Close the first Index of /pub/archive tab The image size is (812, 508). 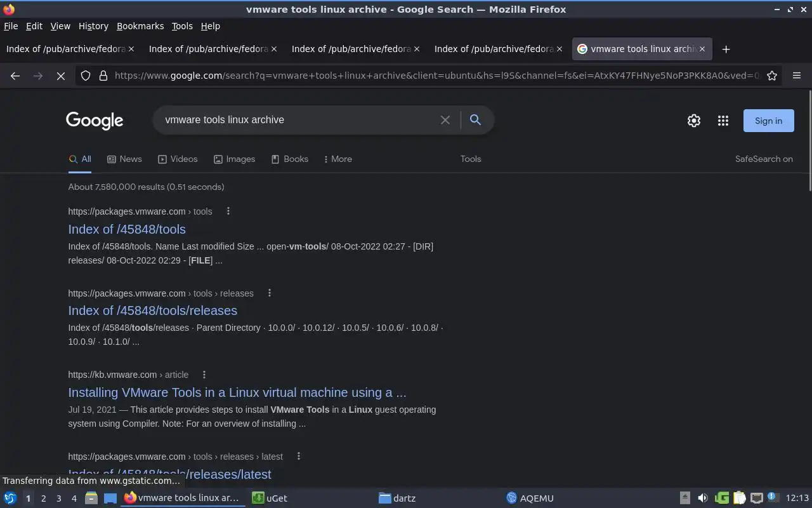click(131, 49)
